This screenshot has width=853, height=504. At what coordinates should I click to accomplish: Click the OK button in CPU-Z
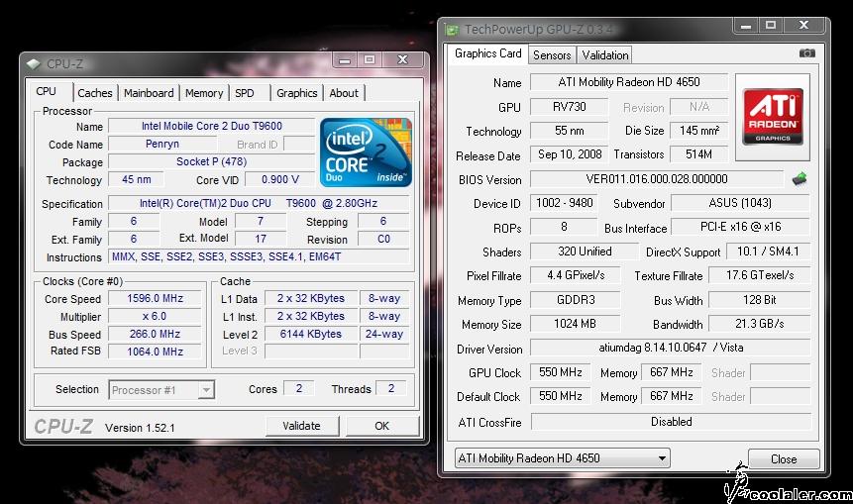point(381,426)
